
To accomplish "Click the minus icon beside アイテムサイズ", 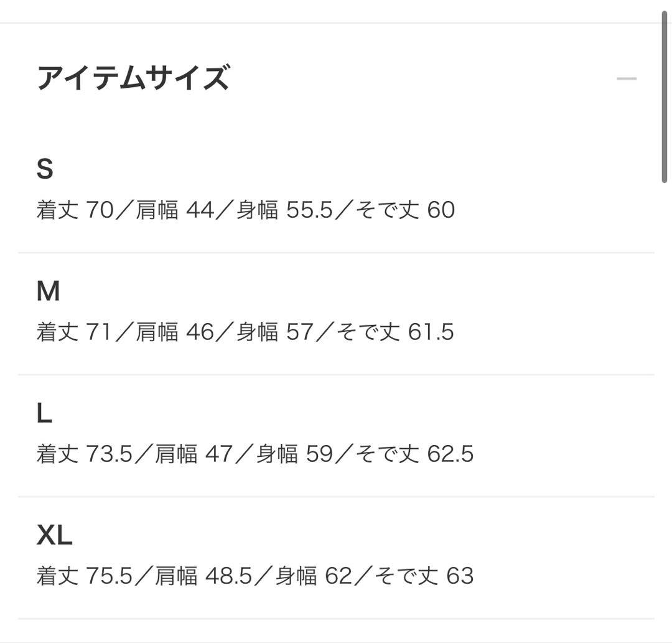I will 627,77.
